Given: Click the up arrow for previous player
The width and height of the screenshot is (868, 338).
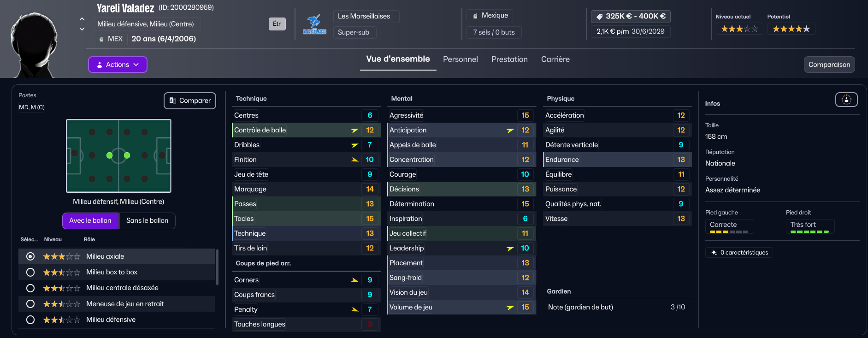Looking at the screenshot, I should point(82,19).
